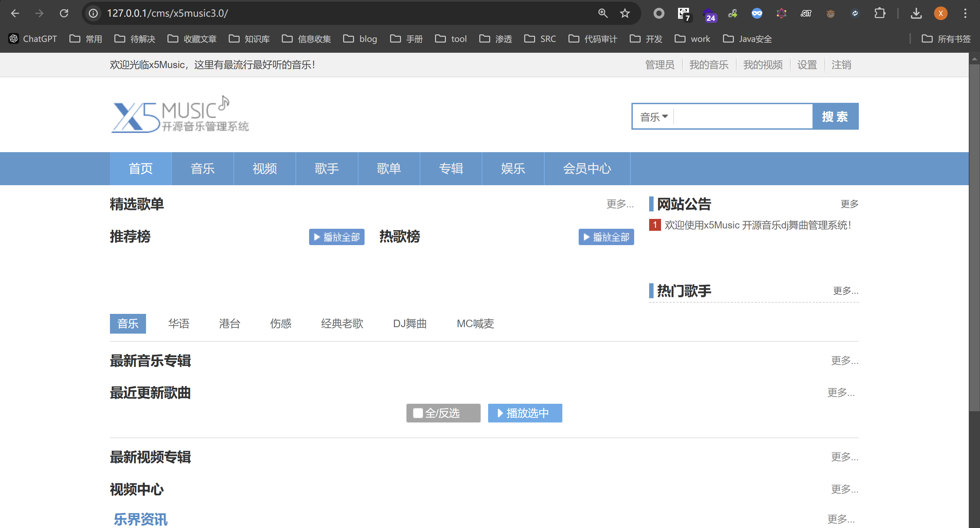Open the announcement 欢迎使用x5Music 开源音乐dj舞曲管理系统
The image size is (980, 528).
point(757,225)
